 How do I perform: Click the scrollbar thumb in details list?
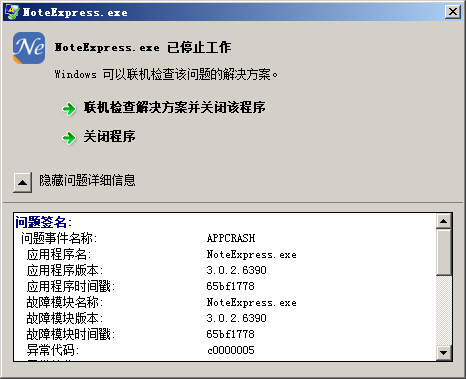[x=444, y=252]
